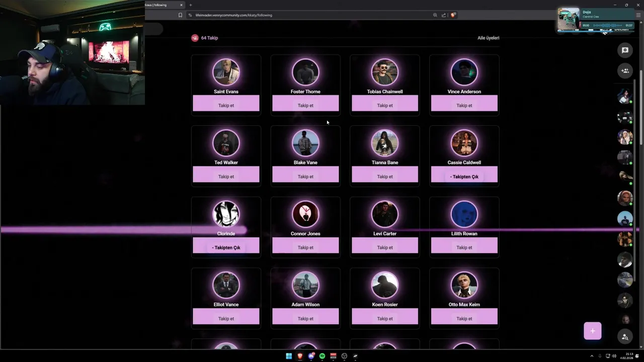Click the 64 Takip people icon
Screen dimensions: 644x362
pyautogui.click(x=195, y=38)
